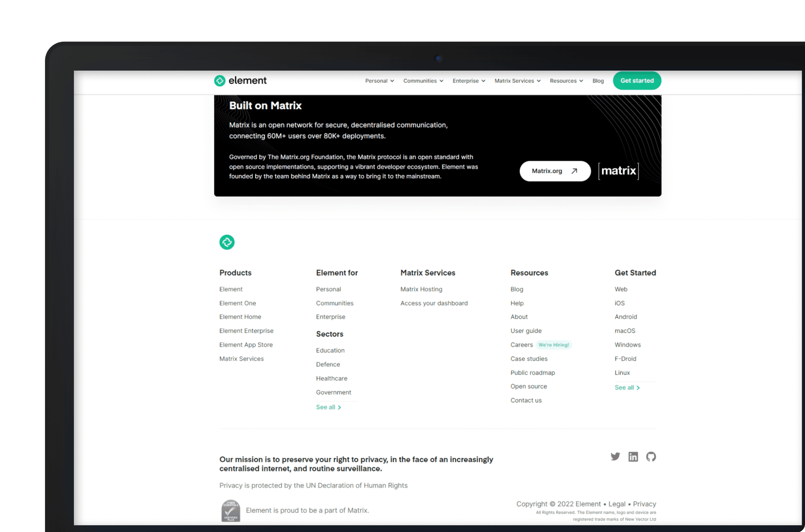Get started on iOS

click(619, 303)
